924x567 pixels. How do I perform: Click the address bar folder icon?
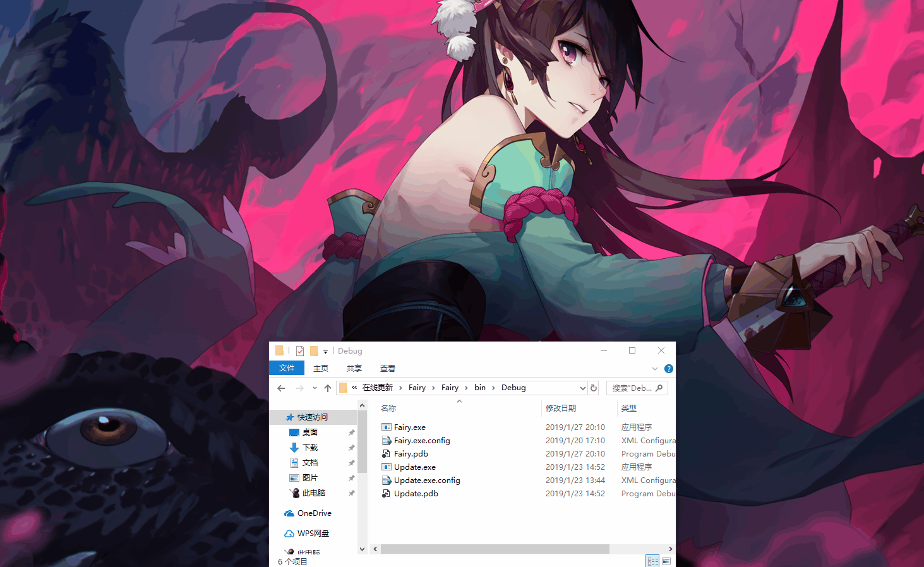point(343,388)
